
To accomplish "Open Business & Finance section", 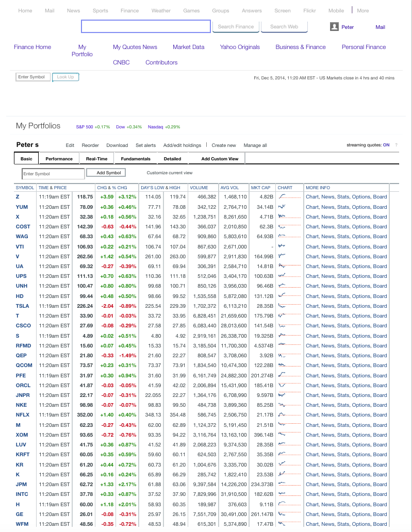I will click(301, 47).
